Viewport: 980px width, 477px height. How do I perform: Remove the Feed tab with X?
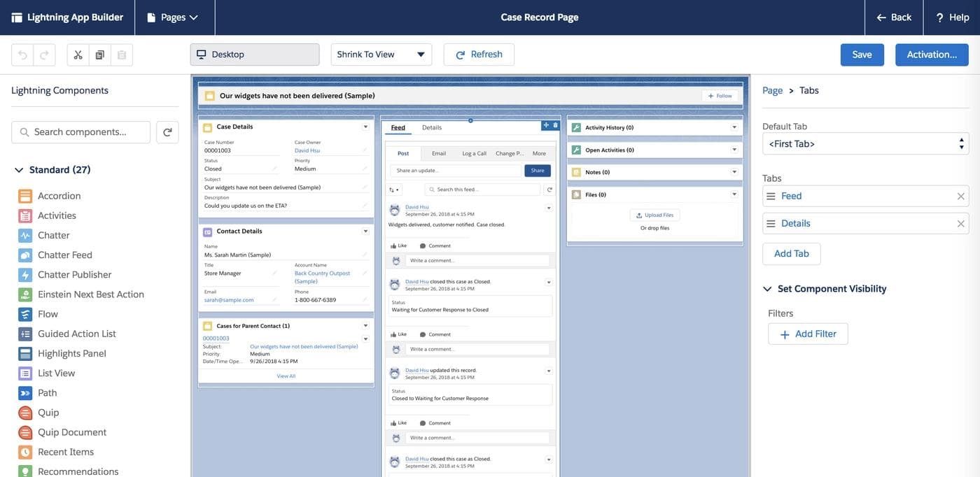pyautogui.click(x=960, y=197)
